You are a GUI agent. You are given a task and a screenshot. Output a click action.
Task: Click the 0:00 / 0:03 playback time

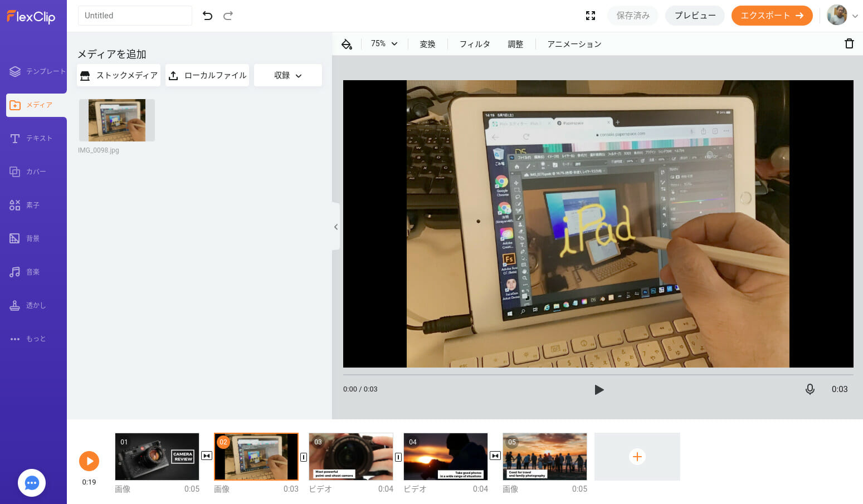click(x=360, y=389)
